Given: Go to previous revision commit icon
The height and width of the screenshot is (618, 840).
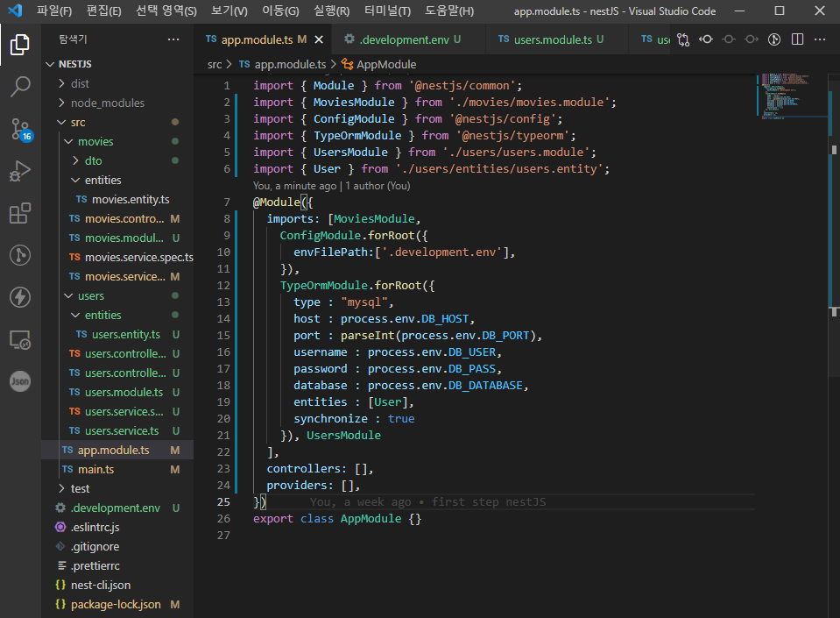Looking at the screenshot, I should pyautogui.click(x=706, y=39).
